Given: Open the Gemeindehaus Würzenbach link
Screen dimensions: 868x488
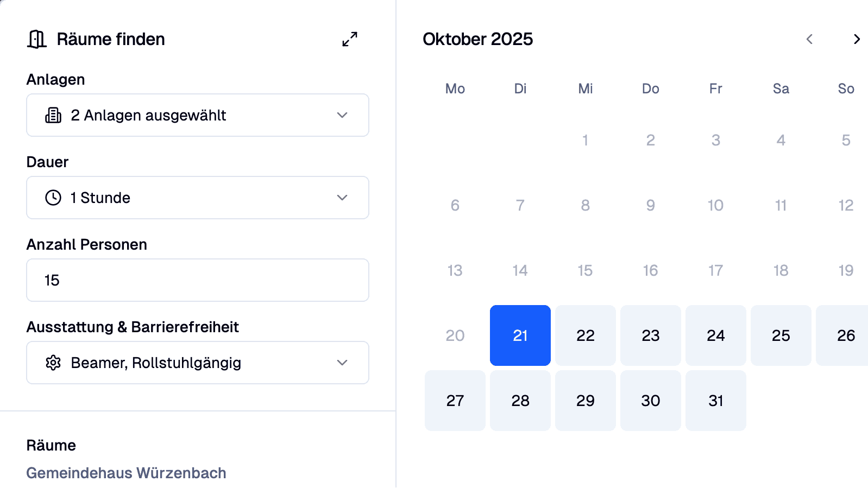Looking at the screenshot, I should click(127, 473).
